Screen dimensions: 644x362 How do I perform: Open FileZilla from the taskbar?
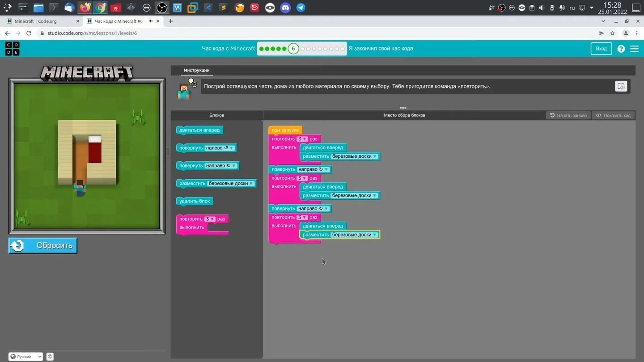pos(116,8)
